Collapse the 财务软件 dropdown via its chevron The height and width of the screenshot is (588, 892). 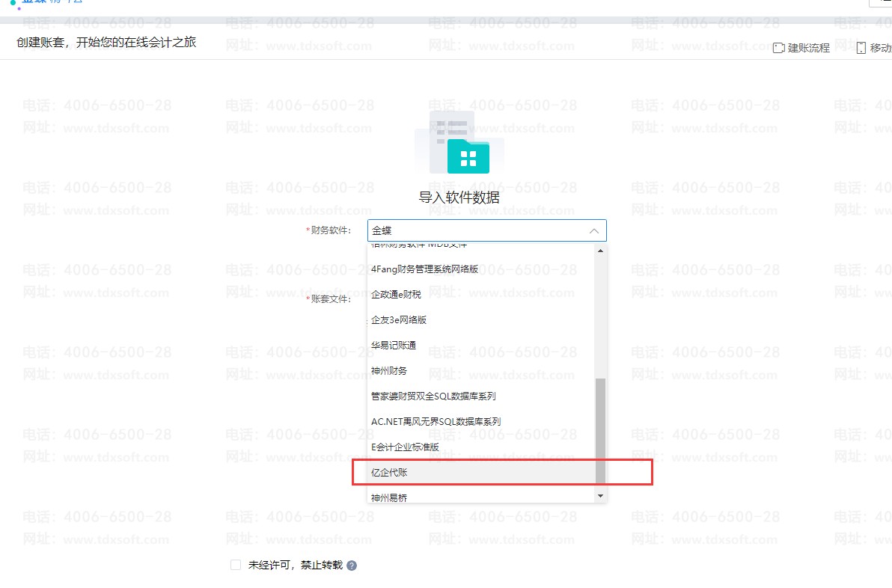click(x=593, y=230)
